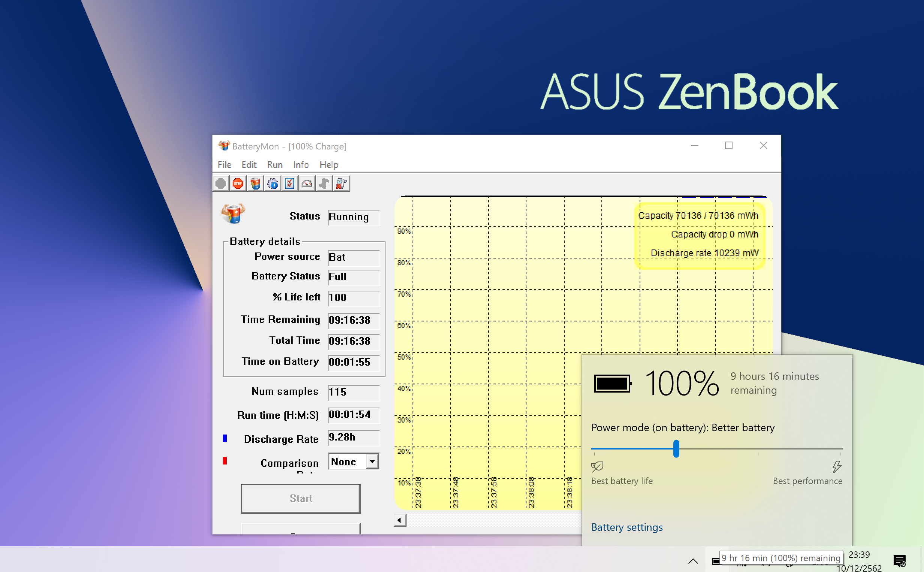Screen dimensions: 924x572
Task: Click the gauge meter toolbar icon
Action: tap(307, 184)
